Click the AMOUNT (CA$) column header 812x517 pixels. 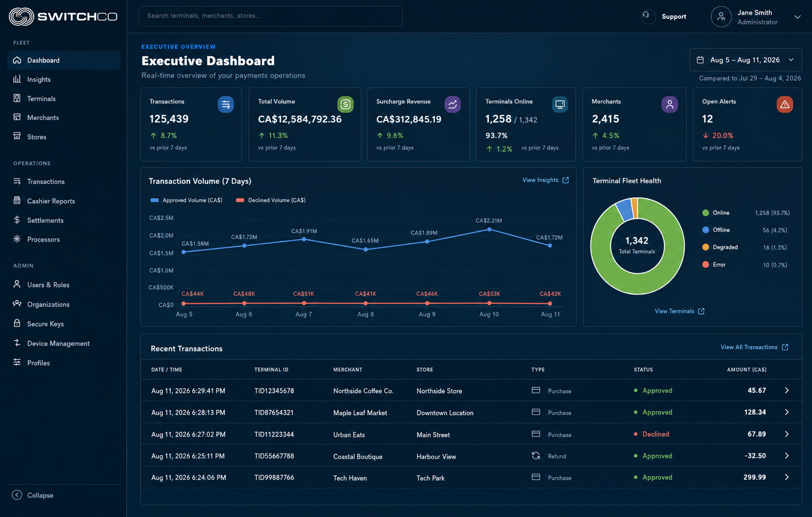(x=746, y=370)
